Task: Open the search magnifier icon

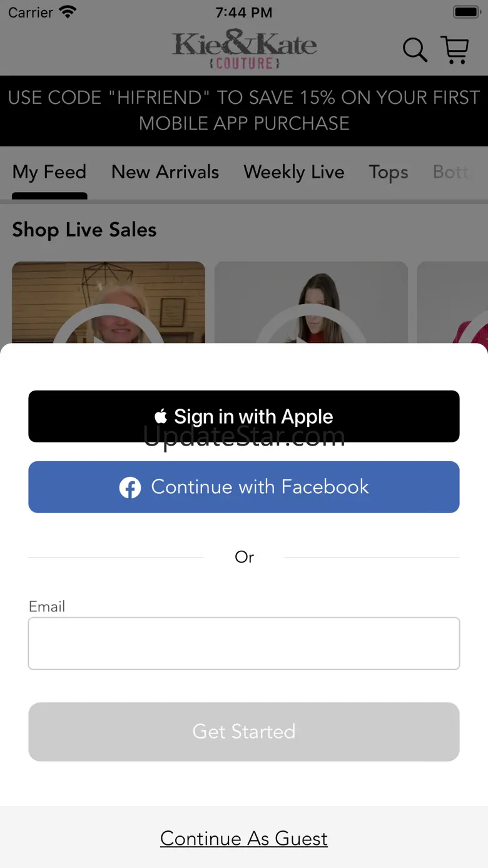Action: tap(415, 49)
